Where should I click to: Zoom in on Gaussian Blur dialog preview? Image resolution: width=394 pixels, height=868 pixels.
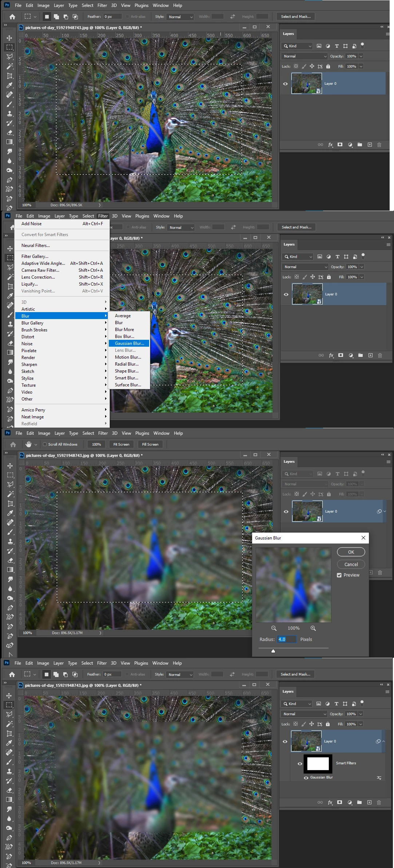[313, 628]
